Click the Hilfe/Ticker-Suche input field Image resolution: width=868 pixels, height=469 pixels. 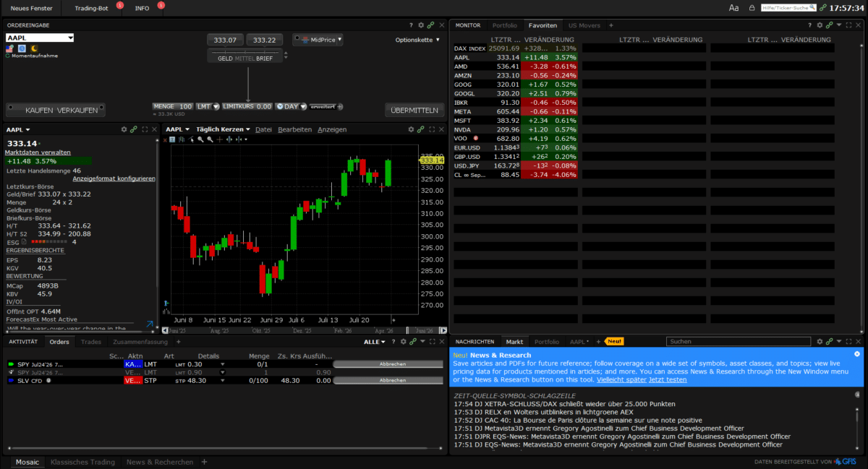[x=788, y=8]
